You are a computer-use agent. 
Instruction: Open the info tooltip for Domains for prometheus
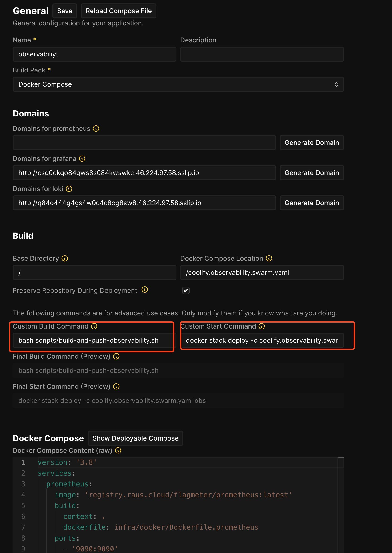[x=96, y=129]
